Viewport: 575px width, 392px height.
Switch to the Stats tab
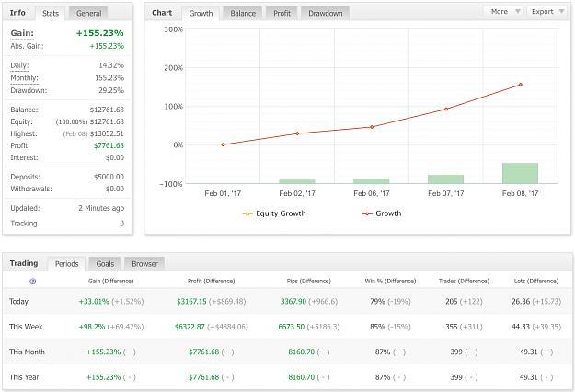tap(51, 14)
